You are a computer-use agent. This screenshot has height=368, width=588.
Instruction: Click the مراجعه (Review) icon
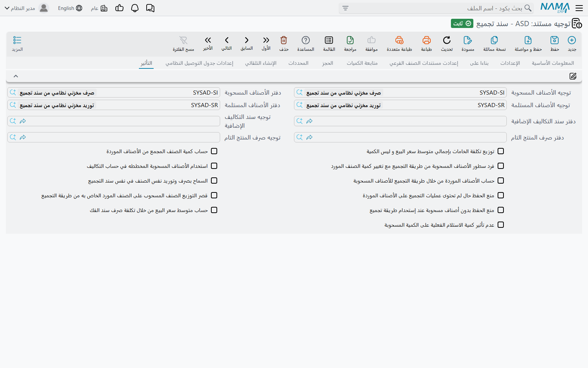click(350, 40)
